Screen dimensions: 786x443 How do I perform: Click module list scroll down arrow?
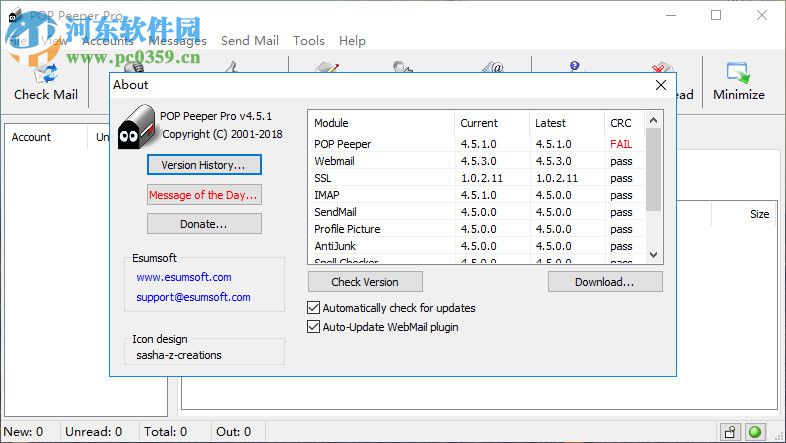pos(653,255)
